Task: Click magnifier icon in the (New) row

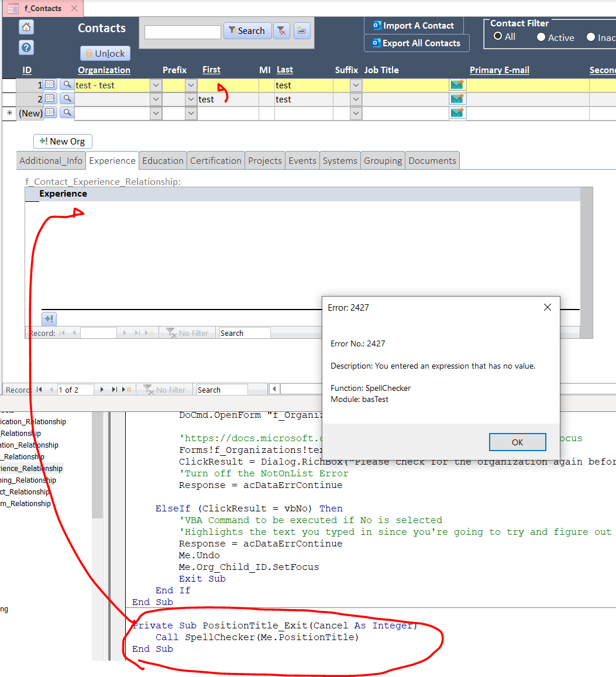Action: (67, 113)
